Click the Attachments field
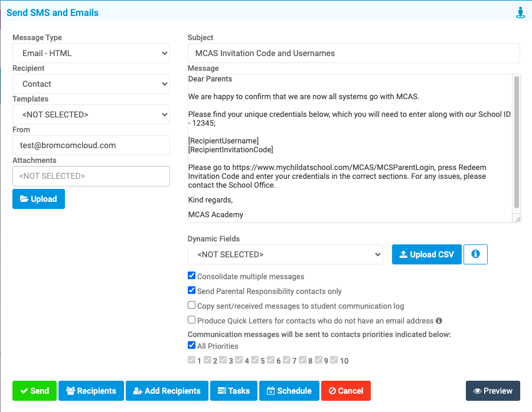 92,176
